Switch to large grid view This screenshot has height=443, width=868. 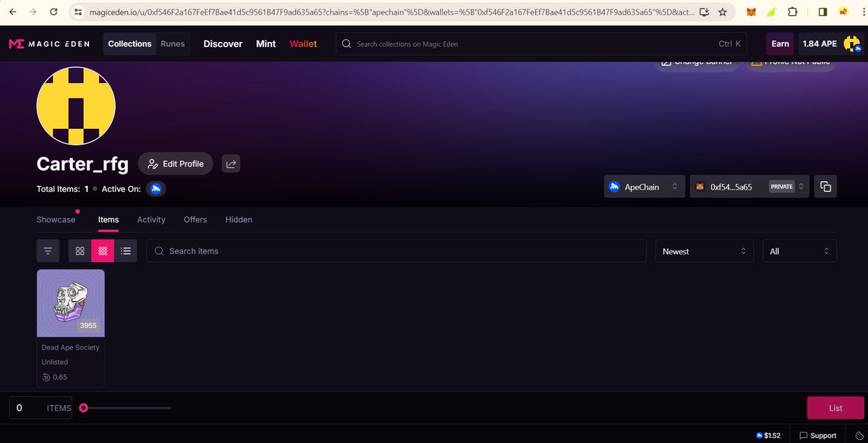(80, 251)
